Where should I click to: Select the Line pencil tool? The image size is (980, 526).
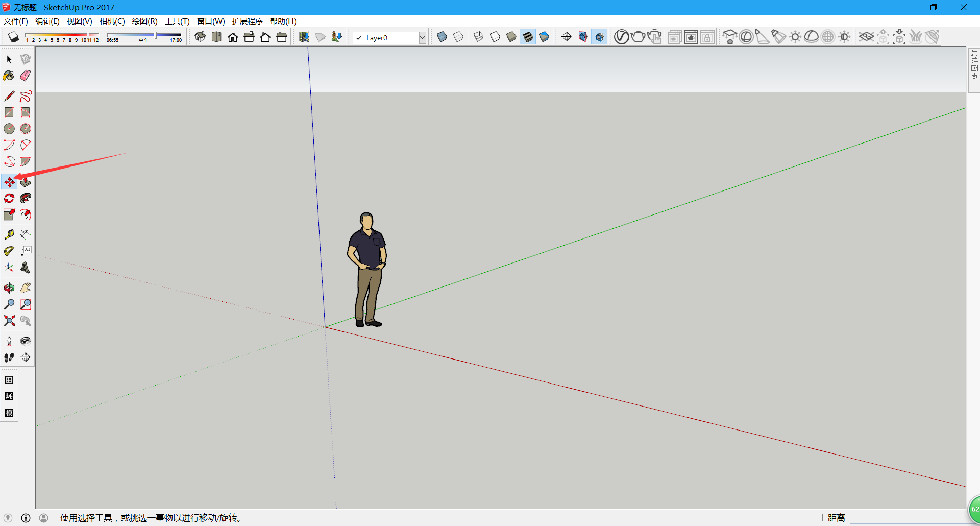tap(9, 96)
